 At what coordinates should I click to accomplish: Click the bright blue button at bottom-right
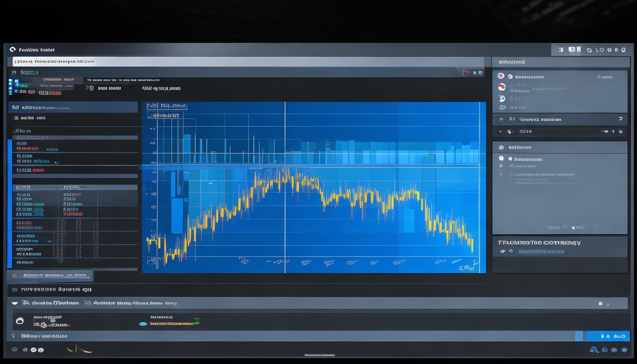coord(608,336)
